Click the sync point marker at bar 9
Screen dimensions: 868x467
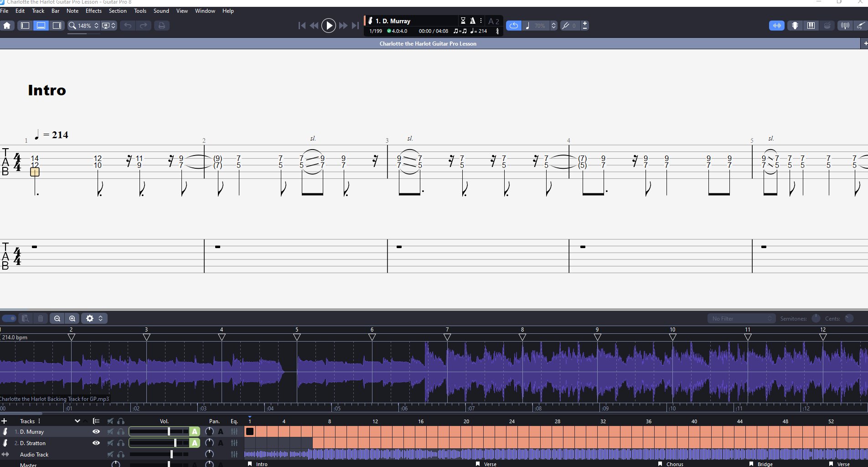coord(597,337)
